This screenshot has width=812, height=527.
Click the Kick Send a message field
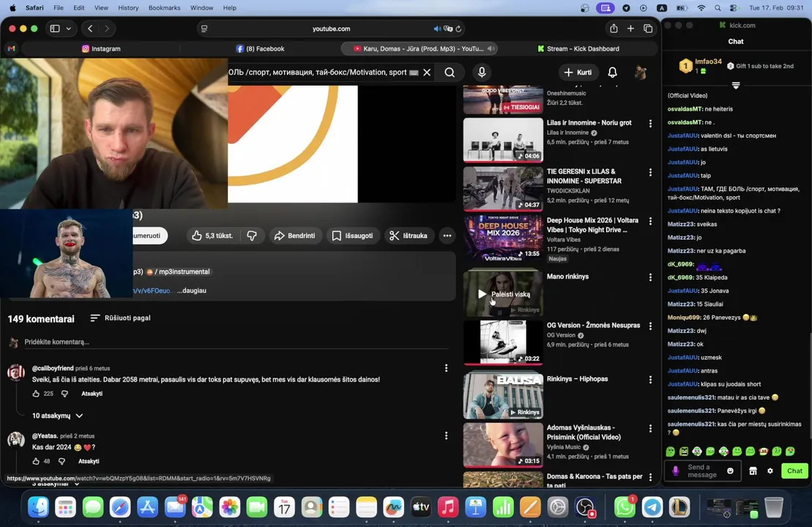click(x=701, y=471)
